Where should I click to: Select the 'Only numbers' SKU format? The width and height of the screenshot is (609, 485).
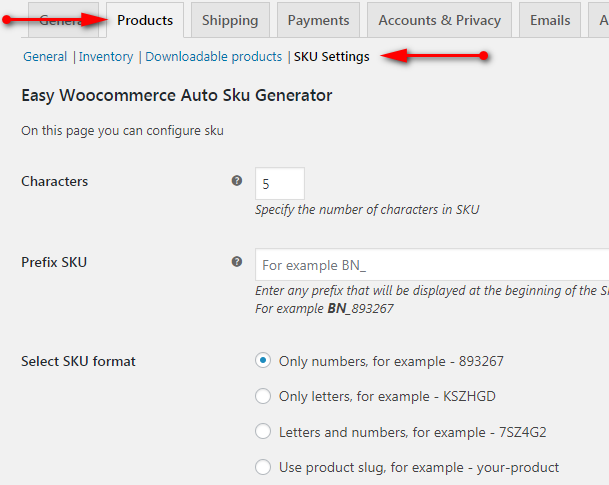click(x=263, y=360)
